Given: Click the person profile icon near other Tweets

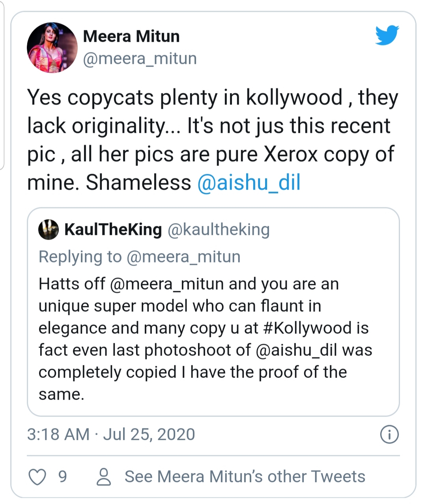Looking at the screenshot, I should tap(104, 477).
